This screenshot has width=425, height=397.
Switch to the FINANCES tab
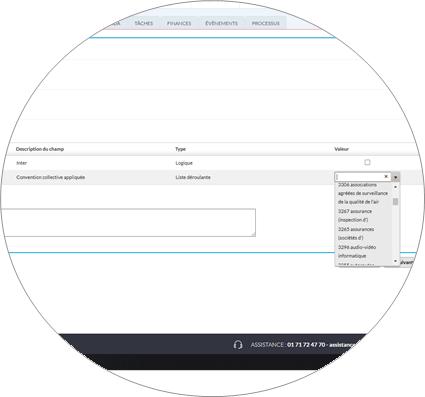(x=179, y=23)
